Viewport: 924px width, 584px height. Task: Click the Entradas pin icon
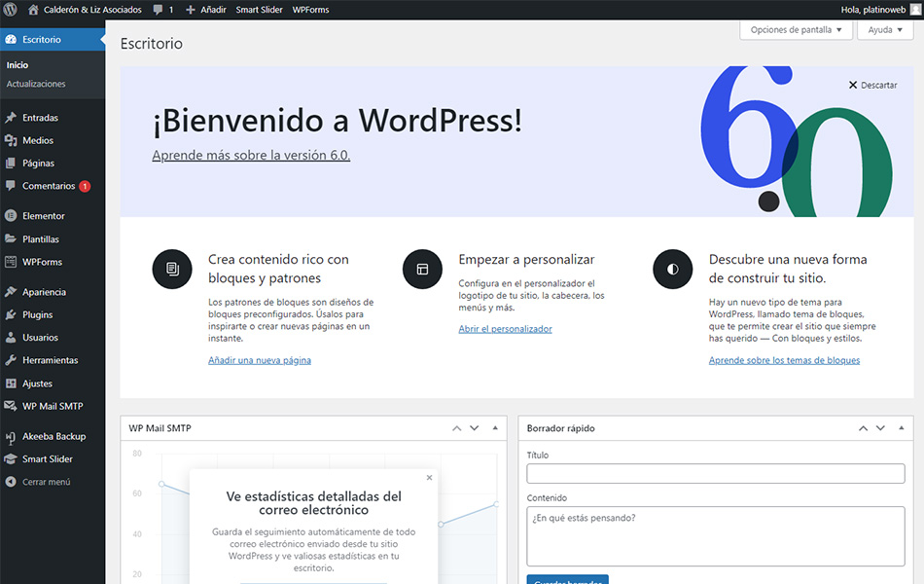[x=11, y=118]
